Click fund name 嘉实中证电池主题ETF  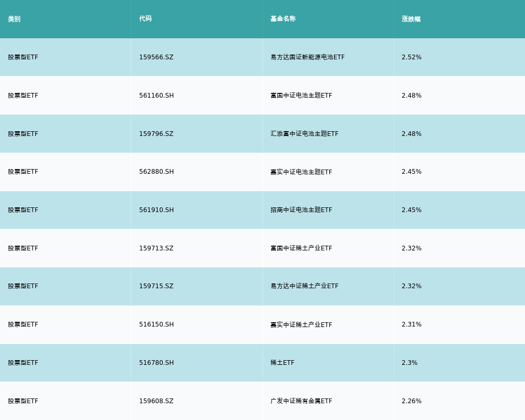[x=301, y=172]
